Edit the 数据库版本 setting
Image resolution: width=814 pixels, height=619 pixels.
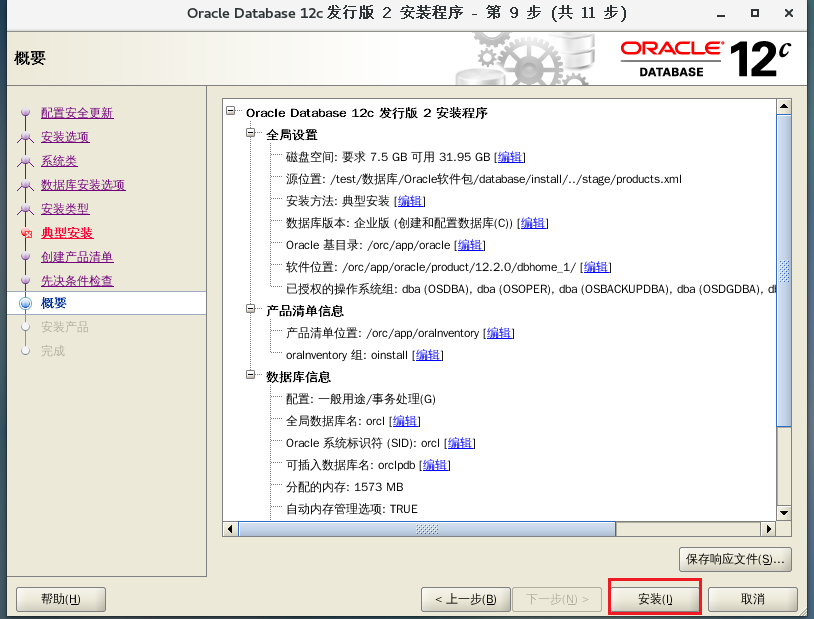tap(533, 223)
